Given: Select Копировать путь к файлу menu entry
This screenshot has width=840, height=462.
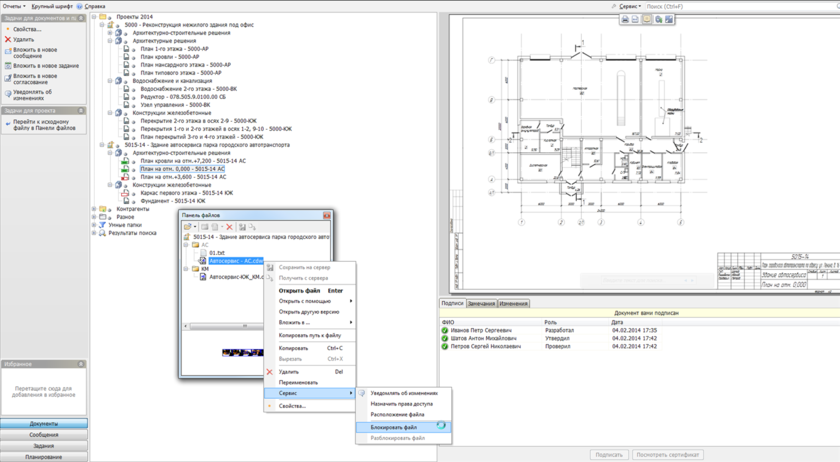Looking at the screenshot, I should 309,335.
